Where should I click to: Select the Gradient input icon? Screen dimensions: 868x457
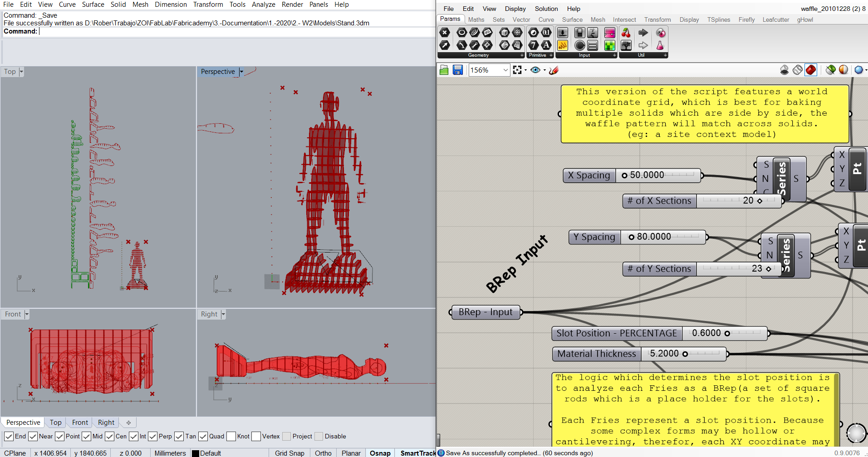coord(610,33)
